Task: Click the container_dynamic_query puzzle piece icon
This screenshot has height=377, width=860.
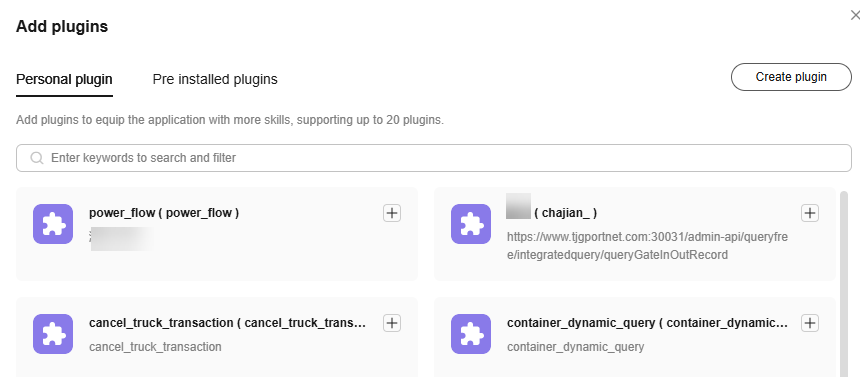Action: (x=471, y=334)
